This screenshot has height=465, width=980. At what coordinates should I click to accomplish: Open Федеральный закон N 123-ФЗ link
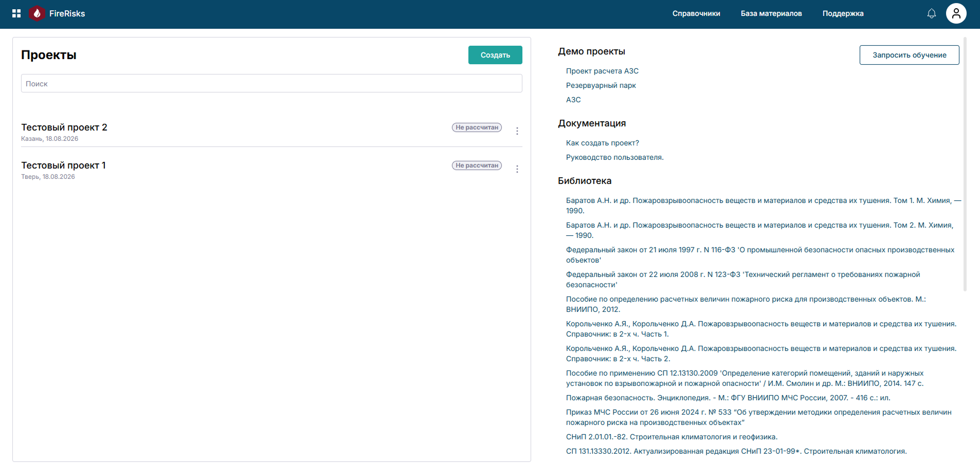click(743, 280)
